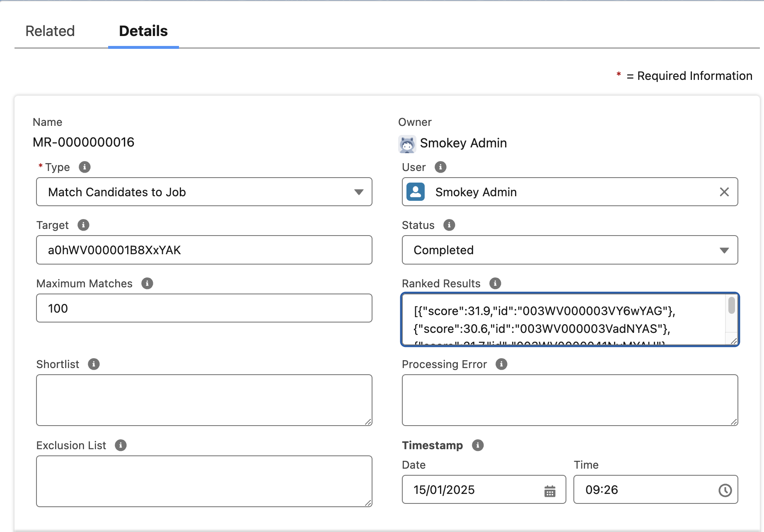Select the Details tab
This screenshot has height=532, width=764.
point(143,31)
